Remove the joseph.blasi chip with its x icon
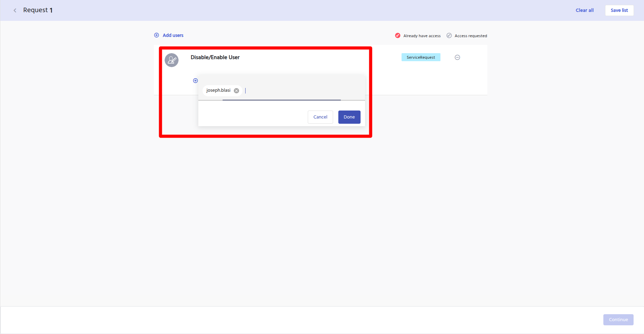Viewport: 644px width, 334px height. point(237,91)
